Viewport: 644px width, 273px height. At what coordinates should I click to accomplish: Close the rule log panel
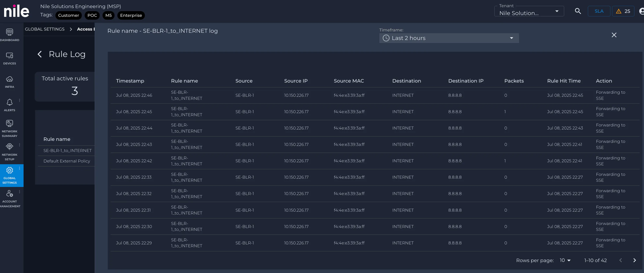coord(614,35)
